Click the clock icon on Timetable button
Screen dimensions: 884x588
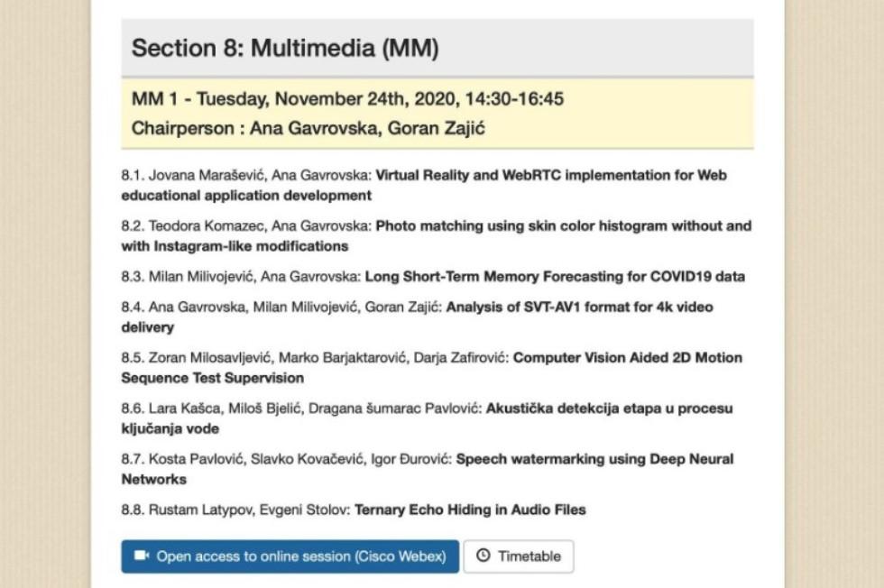point(483,556)
